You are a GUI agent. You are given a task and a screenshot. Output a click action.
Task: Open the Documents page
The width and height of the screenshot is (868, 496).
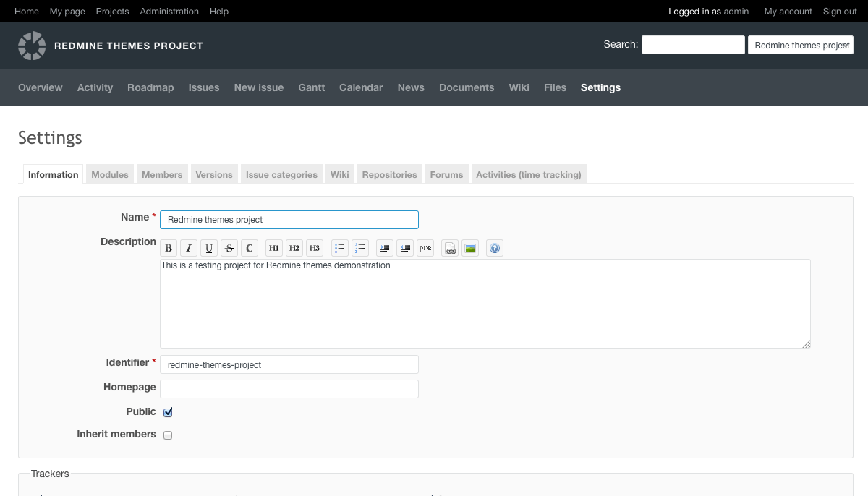click(x=467, y=87)
